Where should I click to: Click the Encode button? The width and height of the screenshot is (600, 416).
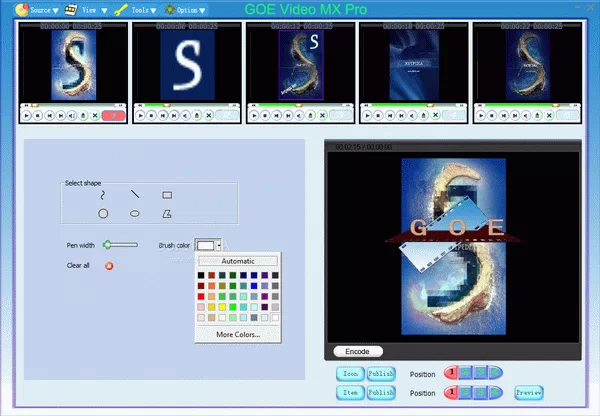357,352
